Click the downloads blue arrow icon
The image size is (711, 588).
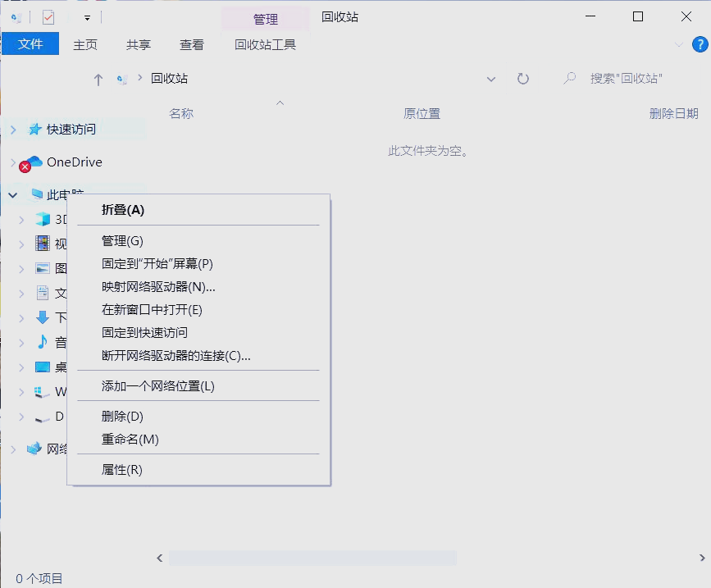click(43, 317)
